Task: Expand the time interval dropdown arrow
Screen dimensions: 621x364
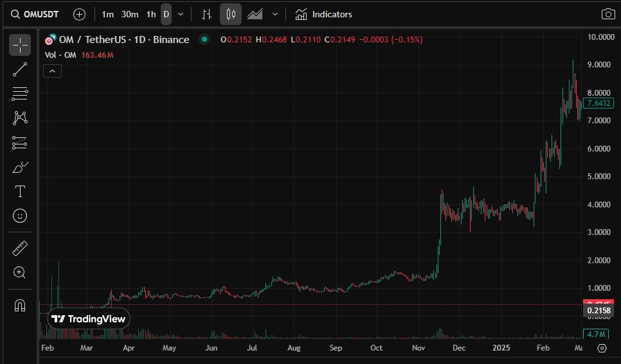Action: (181, 15)
